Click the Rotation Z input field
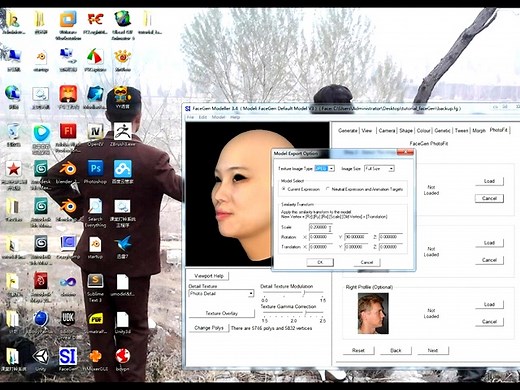Image resolution: width=520 pixels, height=390 pixels. click(x=391, y=237)
